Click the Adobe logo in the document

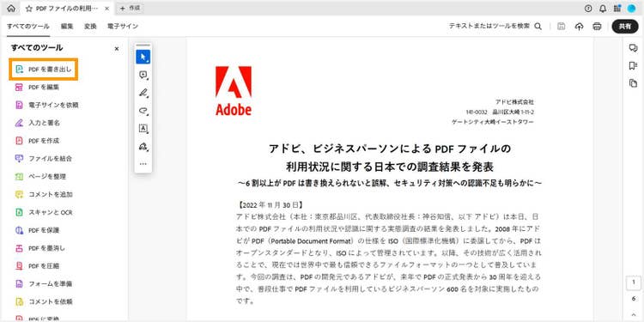click(234, 91)
